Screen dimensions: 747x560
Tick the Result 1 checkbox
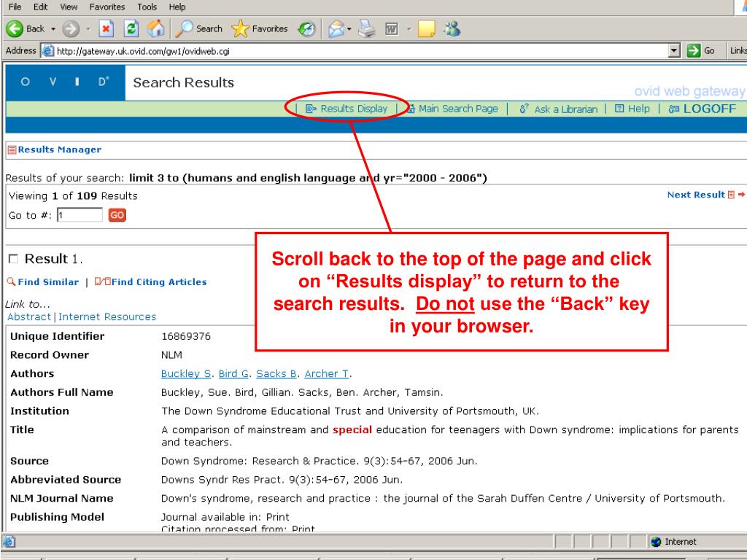(x=13, y=260)
